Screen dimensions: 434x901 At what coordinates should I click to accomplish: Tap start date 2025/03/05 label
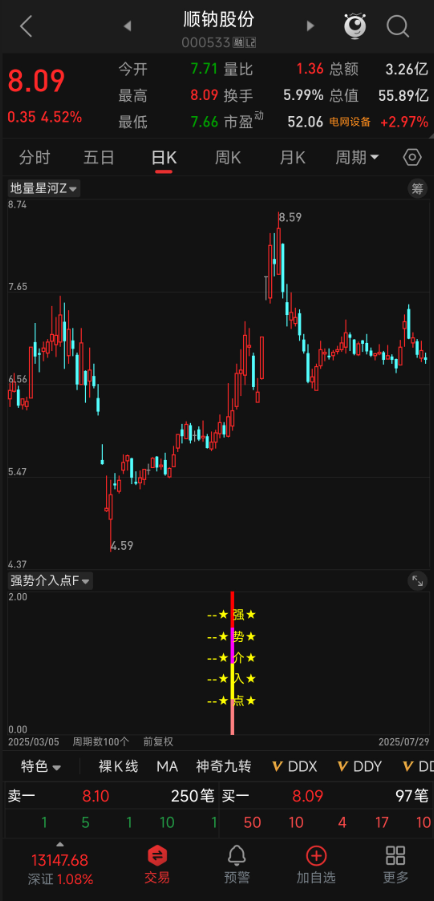coord(34,742)
